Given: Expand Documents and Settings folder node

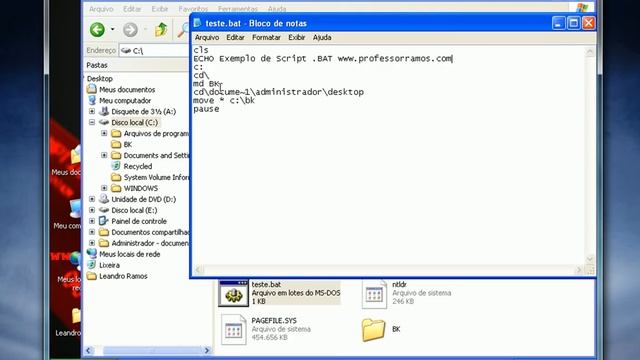Looking at the screenshot, I should tap(104, 155).
